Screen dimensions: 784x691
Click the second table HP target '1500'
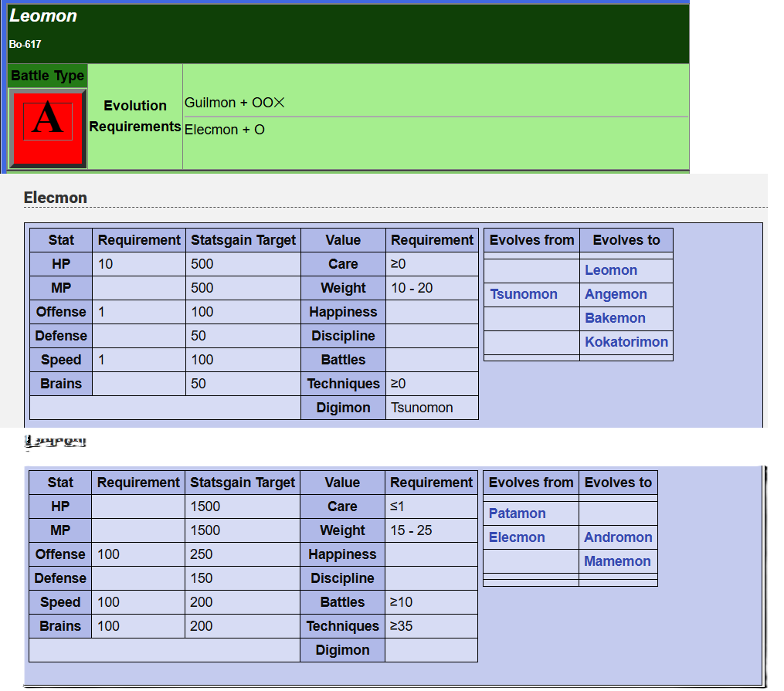243,506
